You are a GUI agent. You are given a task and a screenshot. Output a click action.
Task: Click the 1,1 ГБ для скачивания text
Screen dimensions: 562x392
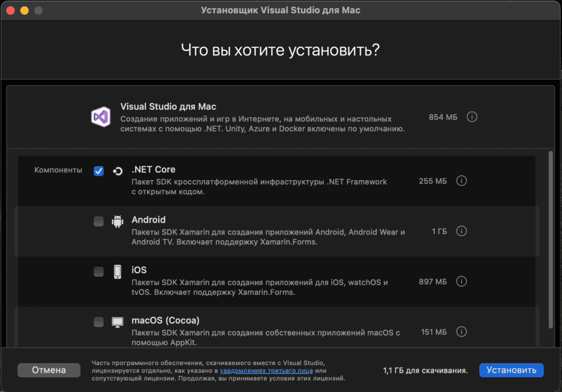point(425,371)
